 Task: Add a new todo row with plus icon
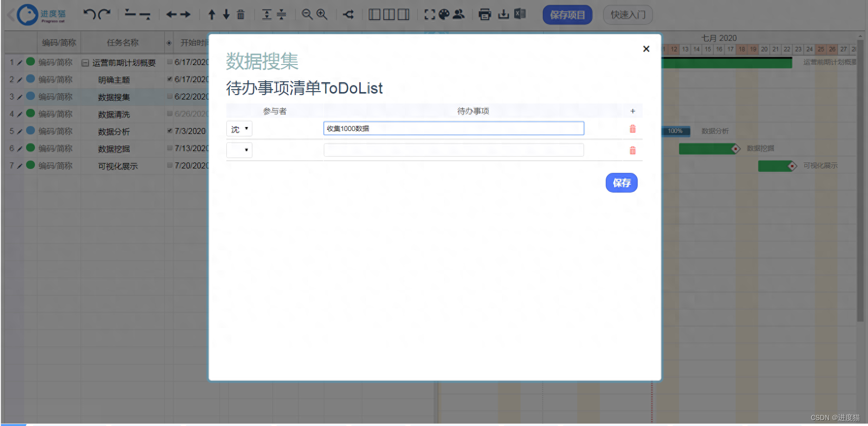coord(633,111)
